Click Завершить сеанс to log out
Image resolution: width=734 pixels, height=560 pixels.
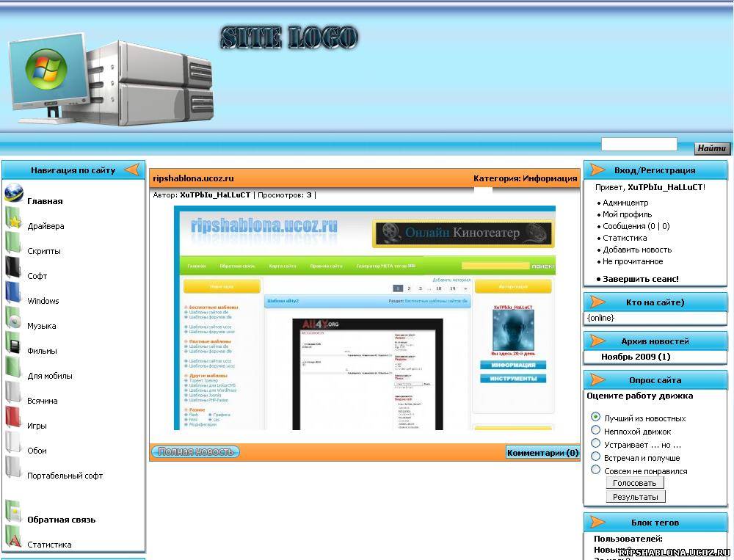point(640,279)
